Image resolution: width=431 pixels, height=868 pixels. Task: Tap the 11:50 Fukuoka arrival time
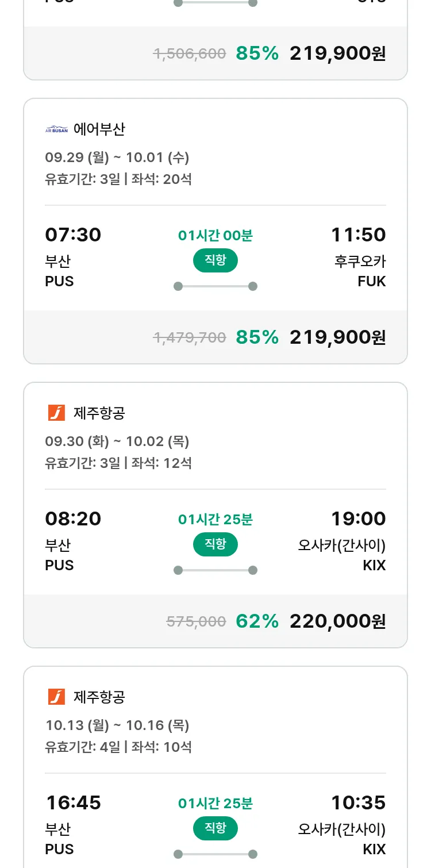coord(358,235)
